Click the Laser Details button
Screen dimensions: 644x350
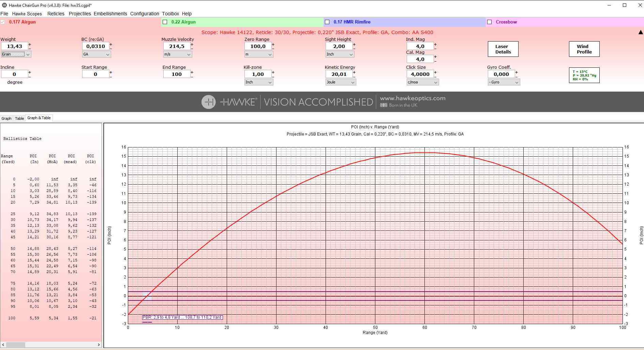point(503,49)
